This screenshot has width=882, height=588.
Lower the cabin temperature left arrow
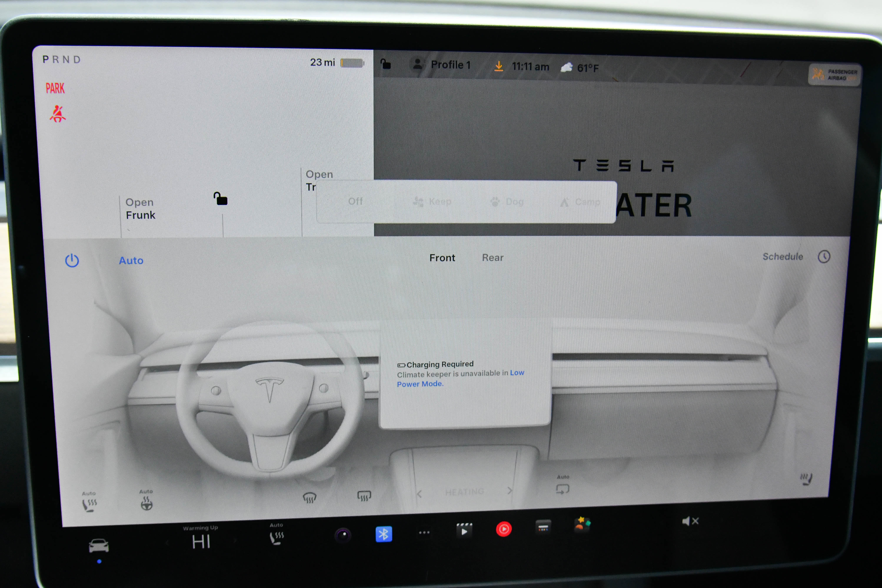pos(168,542)
